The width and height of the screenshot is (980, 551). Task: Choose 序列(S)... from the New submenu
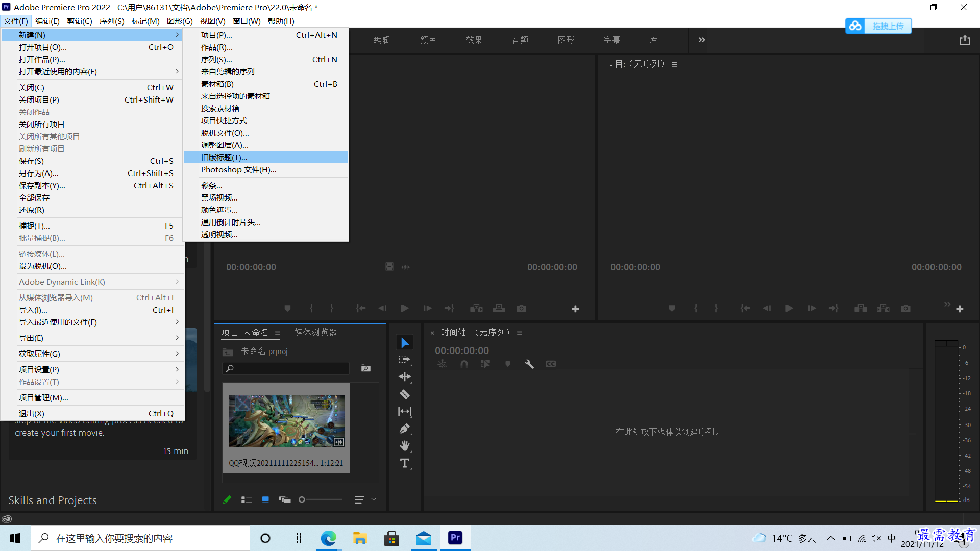tap(266, 60)
